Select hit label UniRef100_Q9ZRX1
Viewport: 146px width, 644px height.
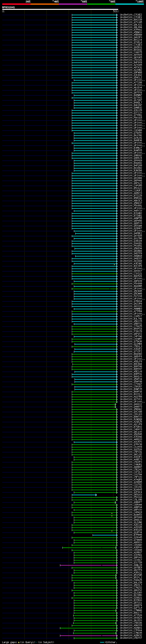pos(131,47)
